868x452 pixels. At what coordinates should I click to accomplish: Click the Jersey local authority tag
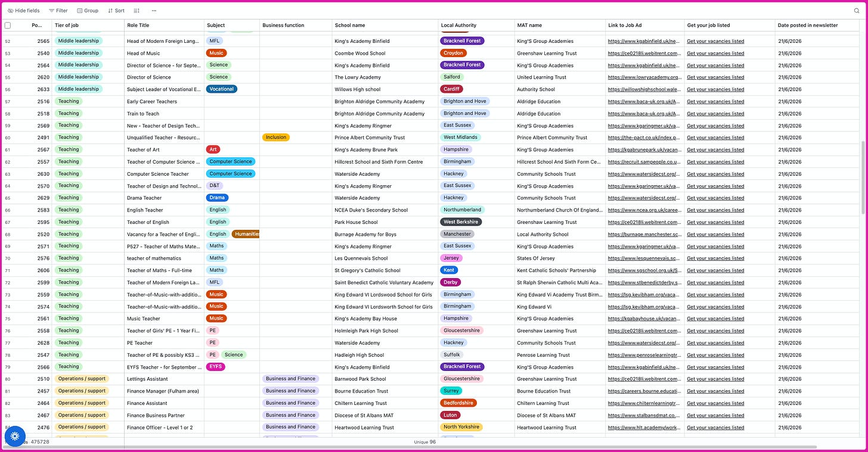[x=451, y=258]
